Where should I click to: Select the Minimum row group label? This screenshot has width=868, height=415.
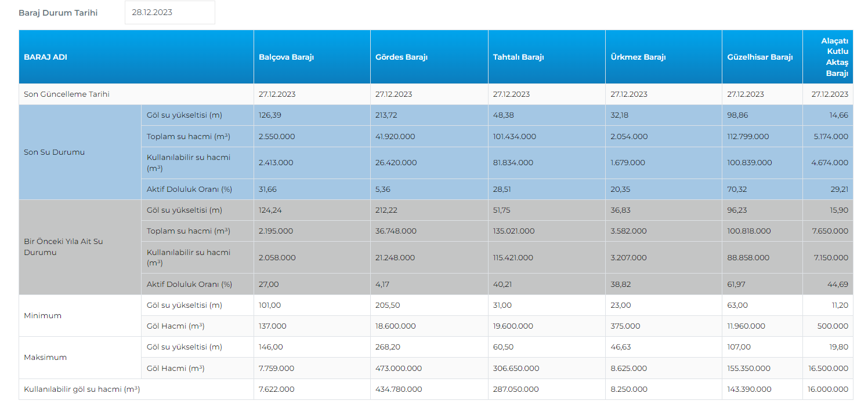[42, 316]
